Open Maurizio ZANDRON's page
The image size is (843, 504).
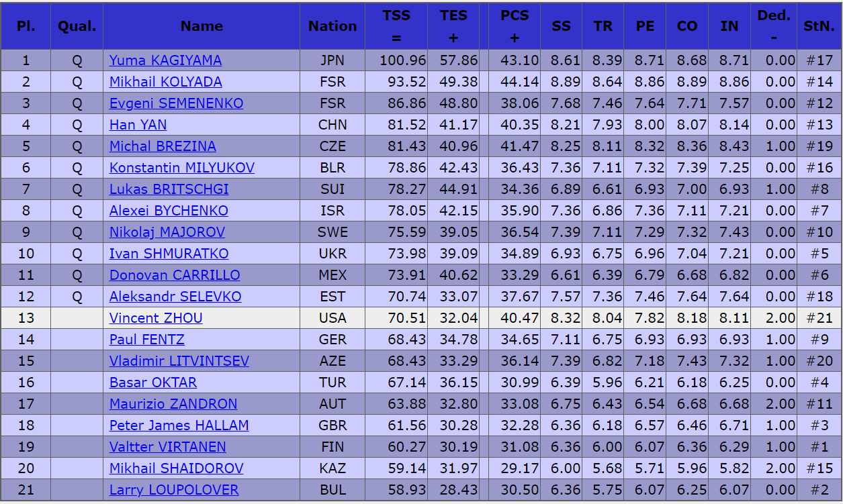173,404
